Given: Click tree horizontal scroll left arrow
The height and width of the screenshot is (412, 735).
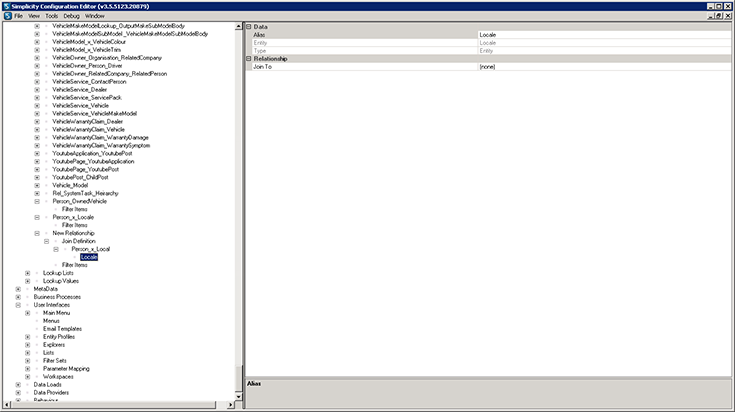Looking at the screenshot, I should tap(7, 405).
